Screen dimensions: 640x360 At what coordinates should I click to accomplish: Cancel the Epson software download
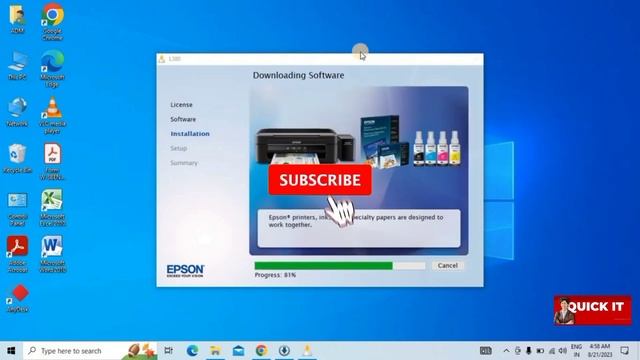coord(447,265)
